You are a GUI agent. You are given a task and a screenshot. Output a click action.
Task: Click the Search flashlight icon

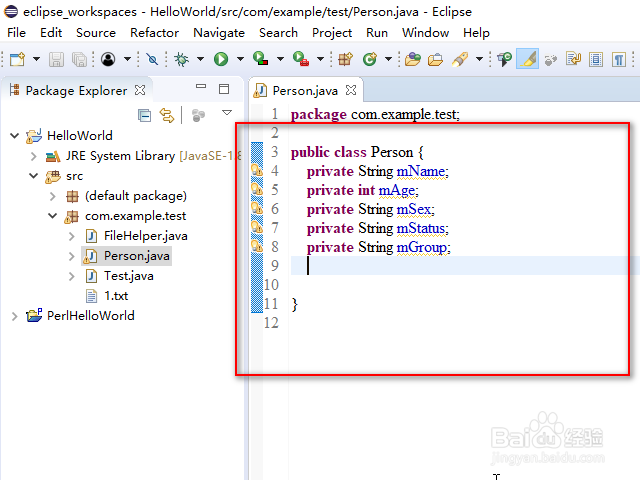pyautogui.click(x=460, y=59)
